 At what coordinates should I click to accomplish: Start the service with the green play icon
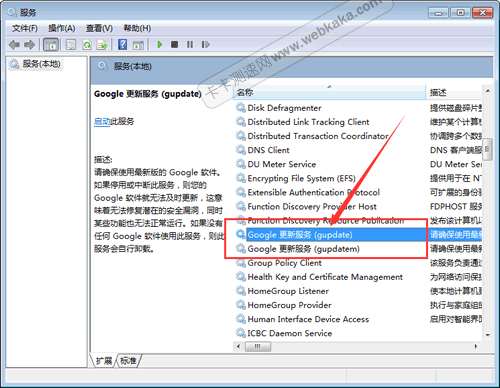pos(160,44)
